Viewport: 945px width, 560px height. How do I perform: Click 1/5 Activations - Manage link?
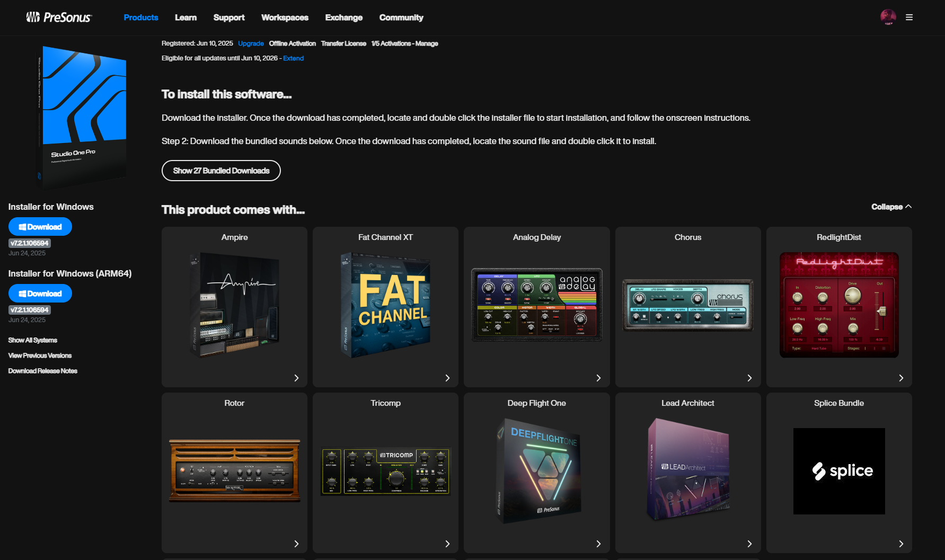pos(404,43)
